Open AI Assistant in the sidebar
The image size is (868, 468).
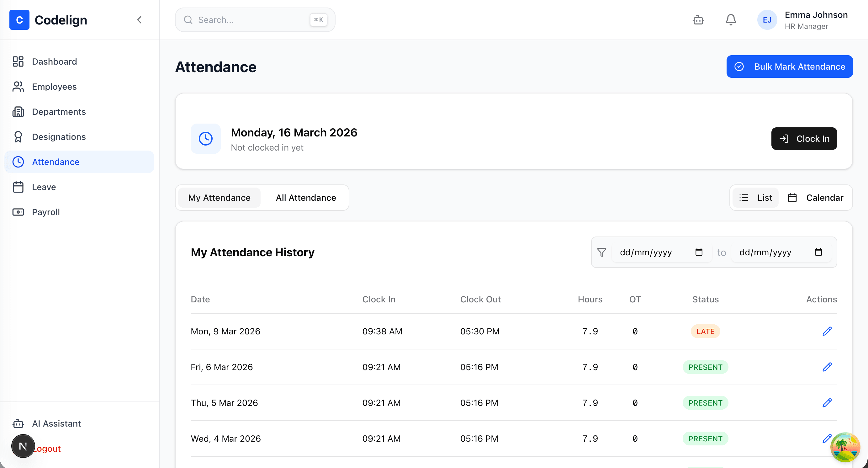point(56,423)
